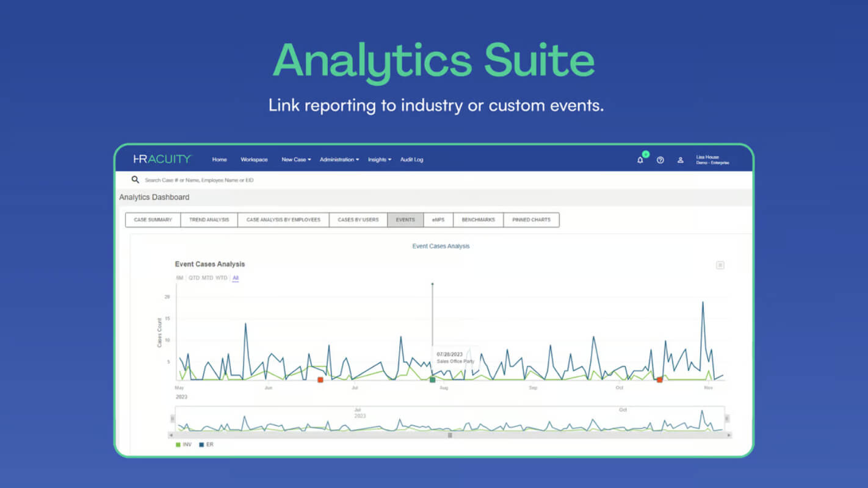Select the red event marker in June
Viewport: 868px width, 488px height.
tap(320, 379)
